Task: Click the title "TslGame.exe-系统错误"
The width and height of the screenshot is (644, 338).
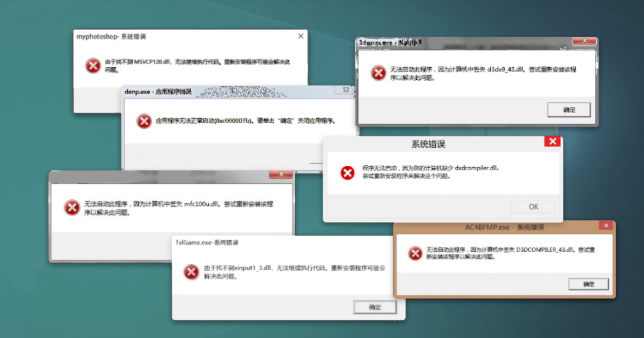Action: pyautogui.click(x=206, y=243)
